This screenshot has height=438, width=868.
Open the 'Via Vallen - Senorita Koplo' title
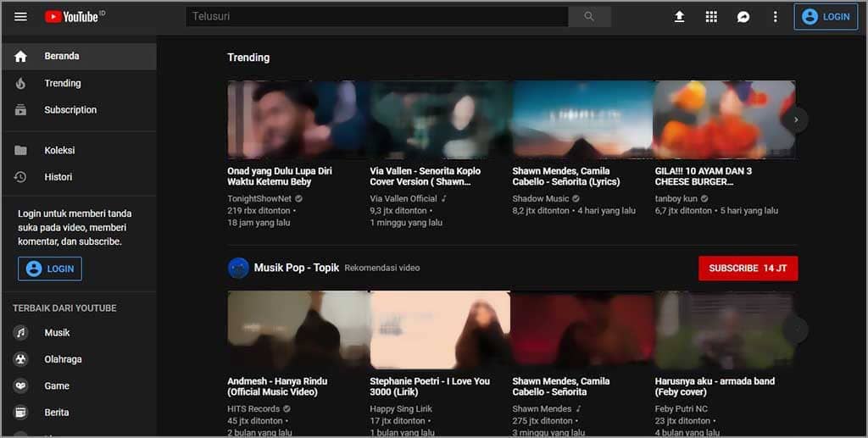coord(426,176)
